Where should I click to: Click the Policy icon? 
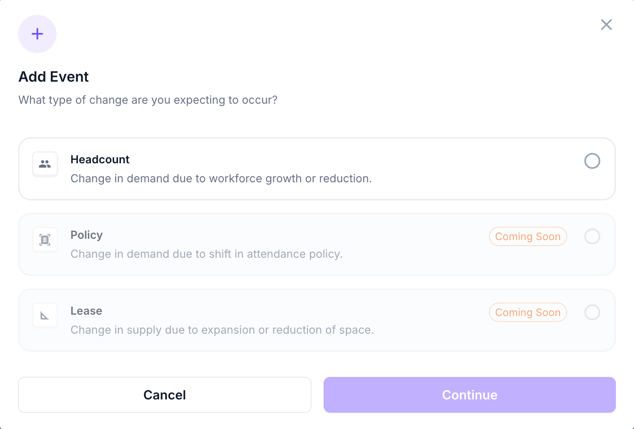pyautogui.click(x=45, y=240)
